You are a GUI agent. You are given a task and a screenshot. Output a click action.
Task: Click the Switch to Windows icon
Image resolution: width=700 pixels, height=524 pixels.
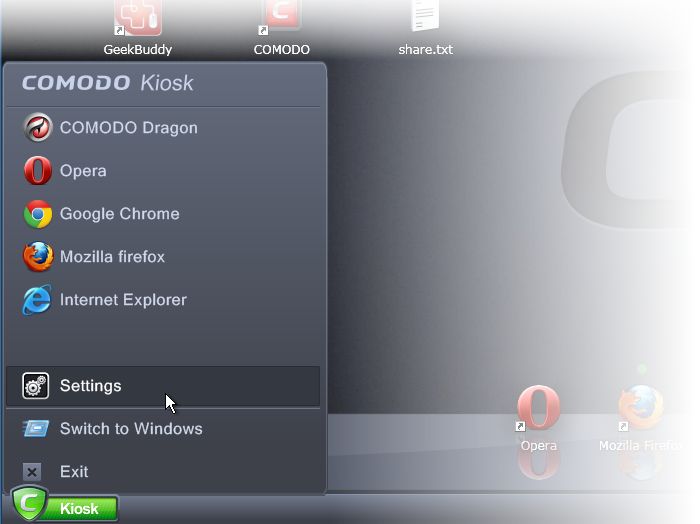click(36, 428)
